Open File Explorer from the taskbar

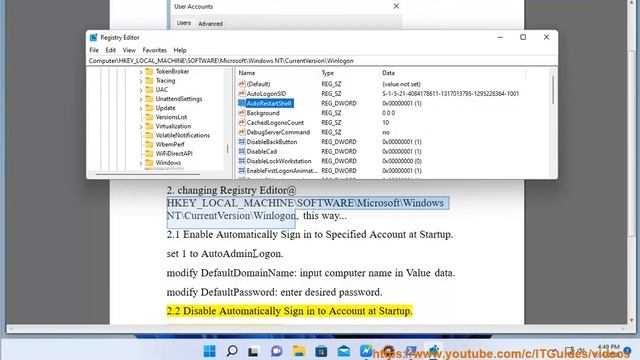coord(298,351)
